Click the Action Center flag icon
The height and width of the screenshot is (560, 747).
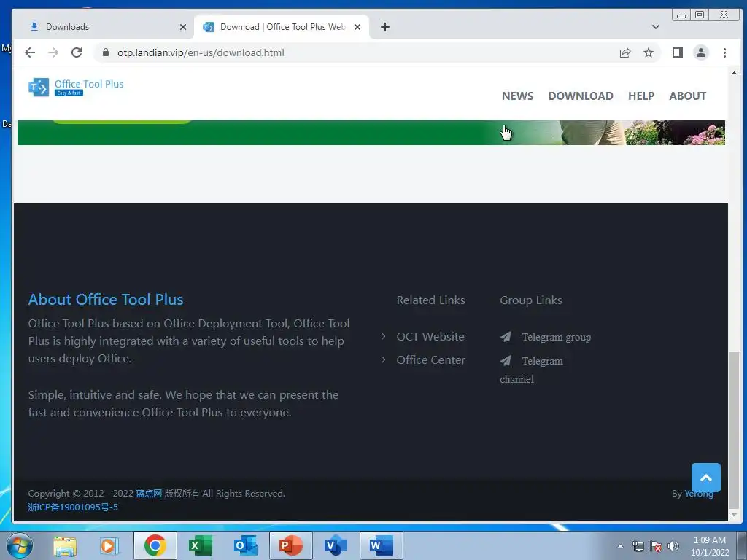pos(656,546)
